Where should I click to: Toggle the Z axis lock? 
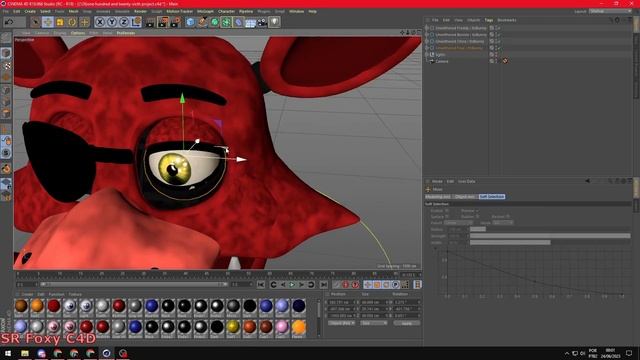[x=124, y=22]
